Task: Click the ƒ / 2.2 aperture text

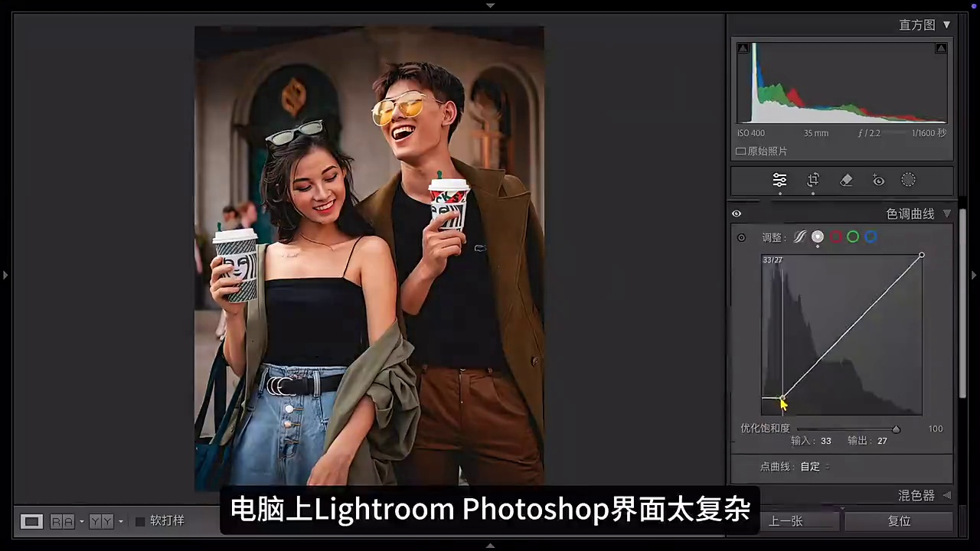Action: pyautogui.click(x=869, y=133)
